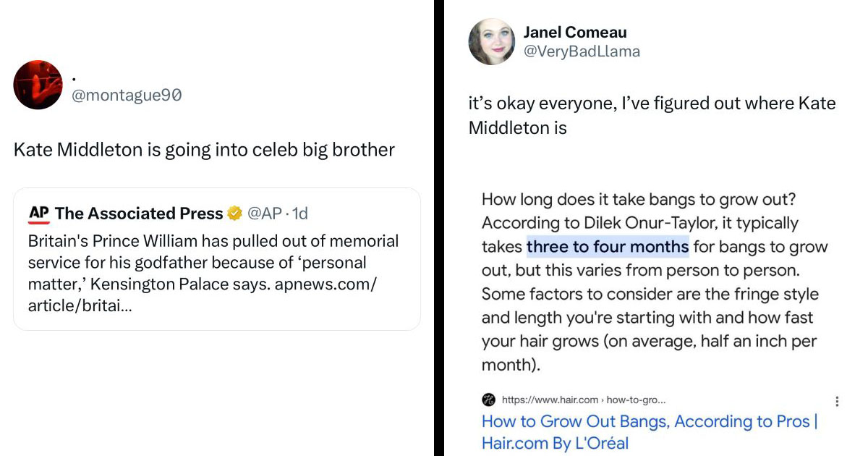The width and height of the screenshot is (868, 456).
Task: Open The Associated Press account name
Action: (x=139, y=214)
